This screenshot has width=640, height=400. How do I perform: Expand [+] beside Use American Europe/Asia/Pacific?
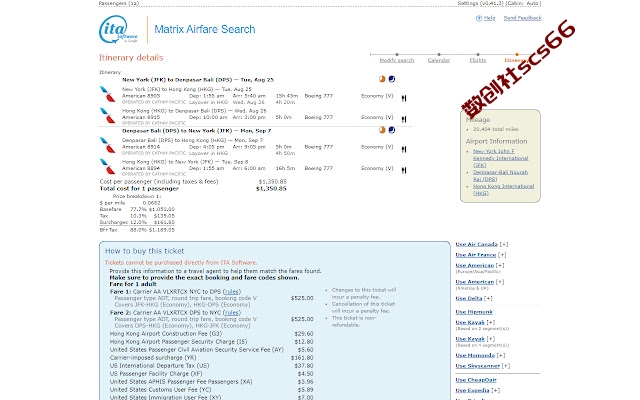(x=500, y=266)
